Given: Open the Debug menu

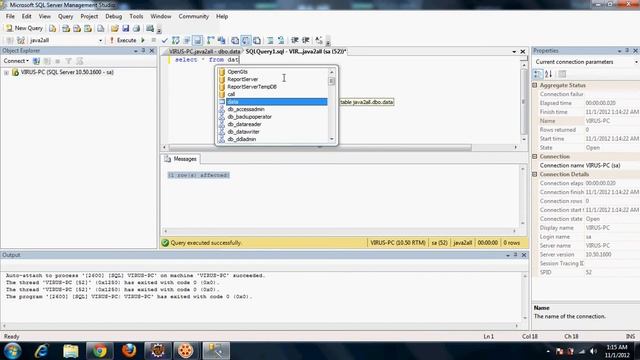Looking at the screenshot, I should (x=113, y=16).
